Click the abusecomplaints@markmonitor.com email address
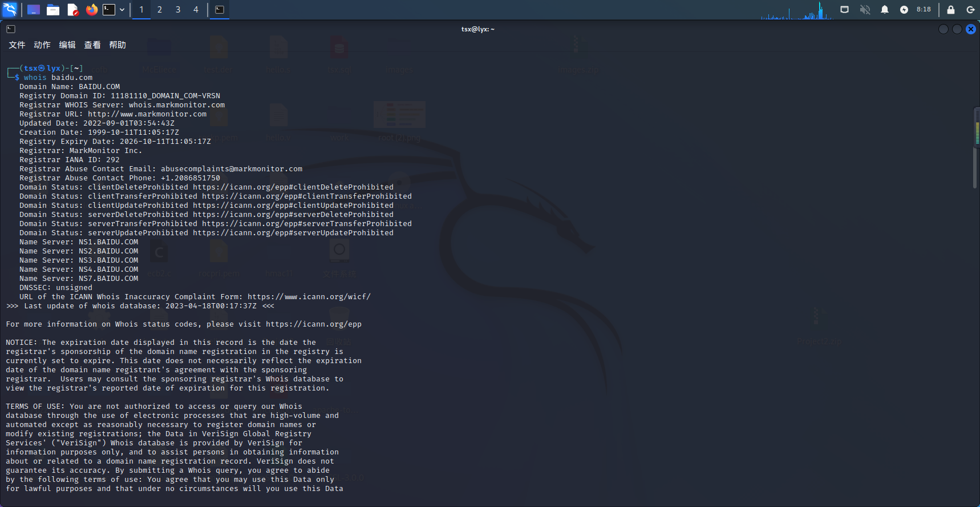Image resolution: width=980 pixels, height=507 pixels. tap(232, 169)
